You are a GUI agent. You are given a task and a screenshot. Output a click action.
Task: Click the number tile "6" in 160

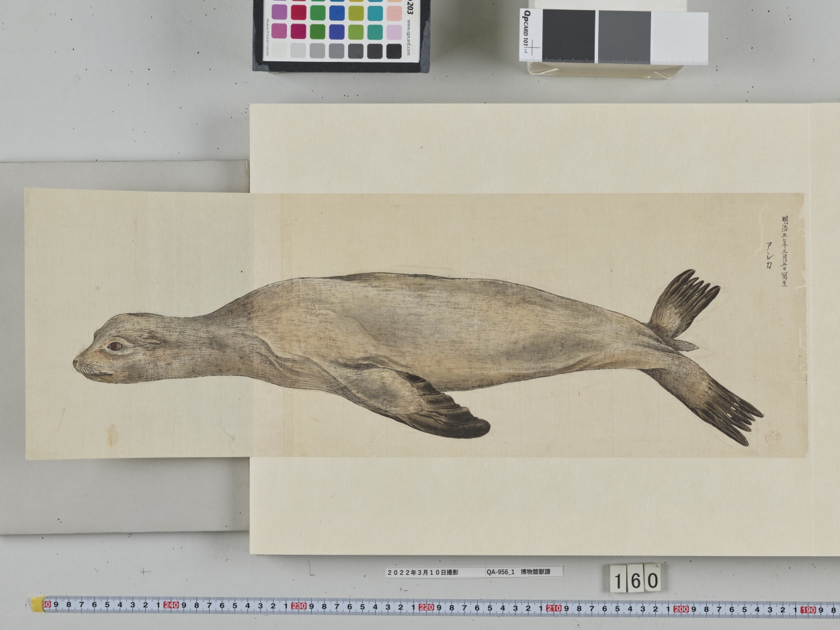pos(635,578)
